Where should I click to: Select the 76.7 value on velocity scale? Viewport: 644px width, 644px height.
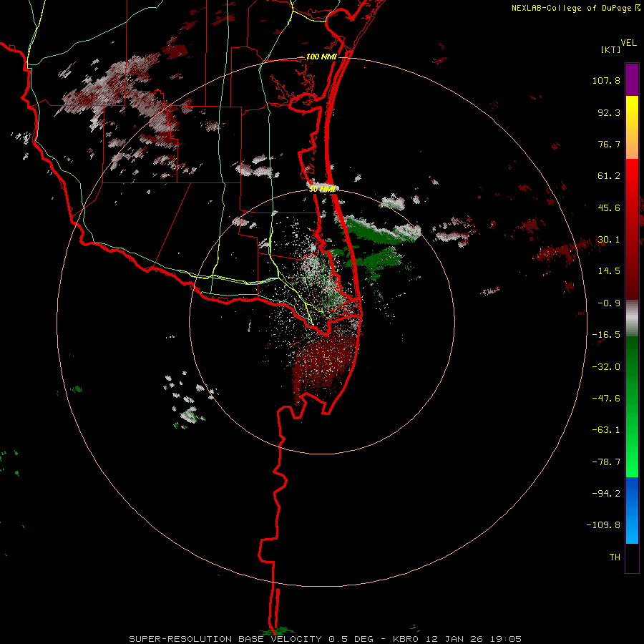coord(609,144)
